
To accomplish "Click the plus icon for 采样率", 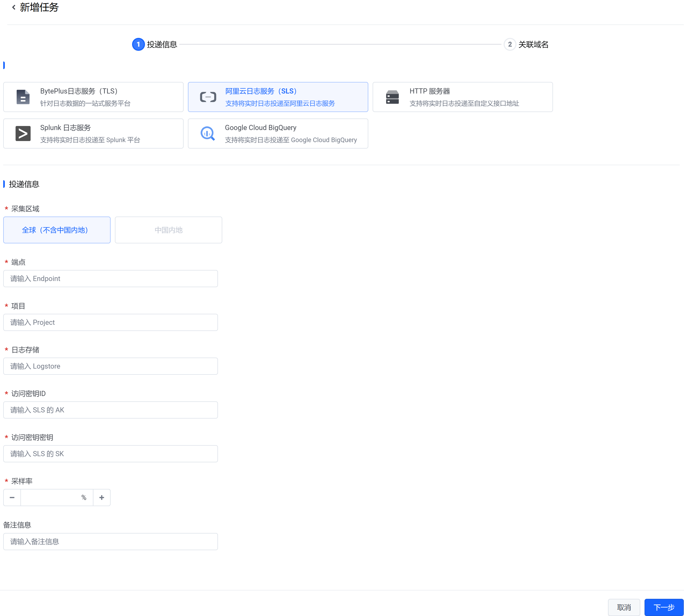I will point(101,498).
